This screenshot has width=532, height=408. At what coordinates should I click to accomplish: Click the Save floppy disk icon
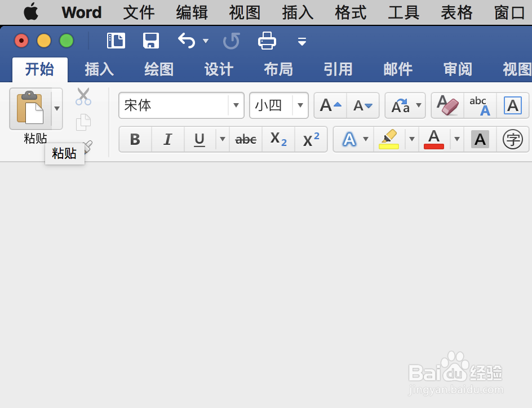(151, 41)
